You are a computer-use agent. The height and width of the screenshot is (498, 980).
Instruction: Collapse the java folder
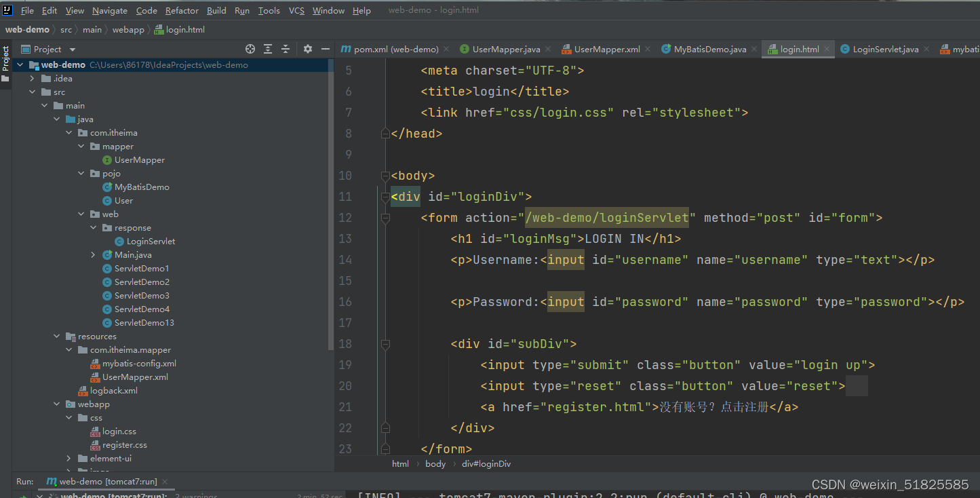coord(56,119)
